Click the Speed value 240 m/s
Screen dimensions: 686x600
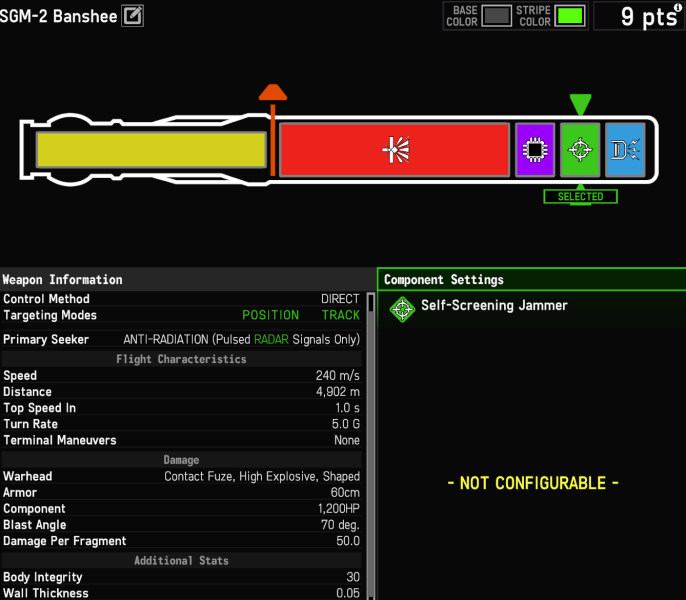338,375
